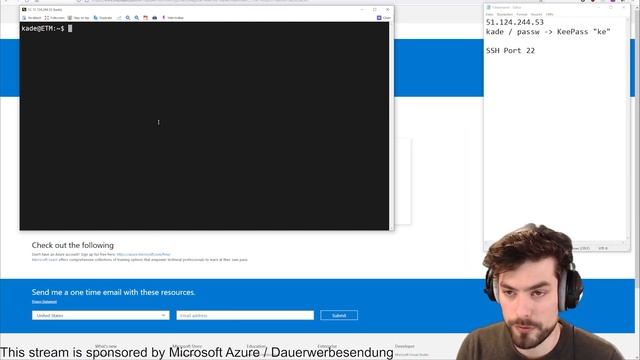This screenshot has height=360, width=640.
Task: Open the United States country dropdown
Action: pos(100,316)
